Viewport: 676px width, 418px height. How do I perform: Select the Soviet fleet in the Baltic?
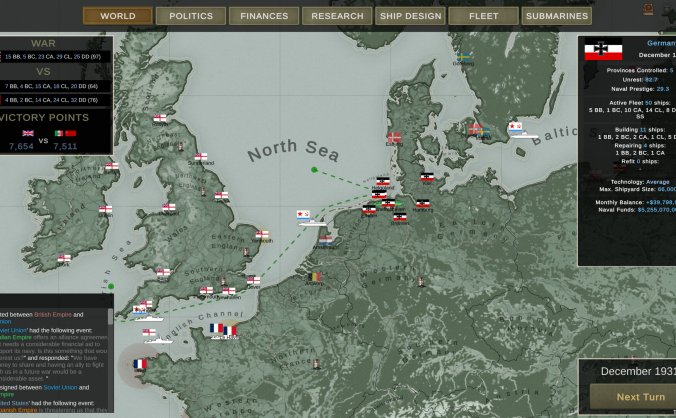pos(517,128)
